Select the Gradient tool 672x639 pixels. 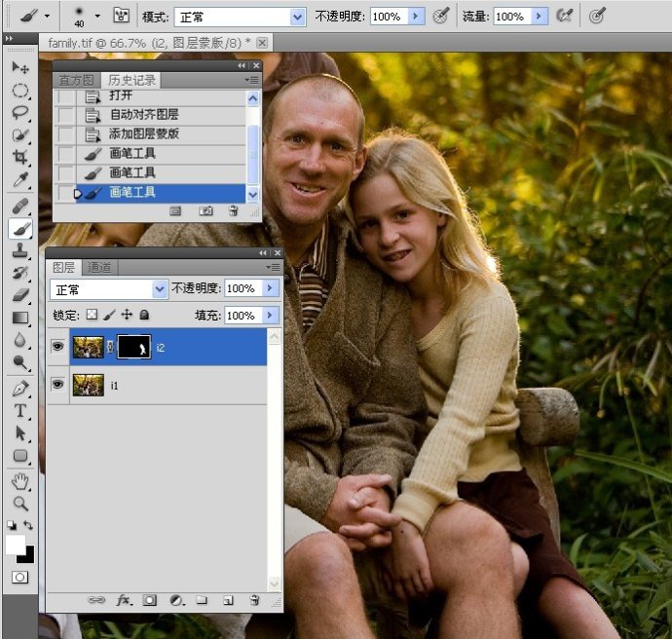pyautogui.click(x=20, y=318)
